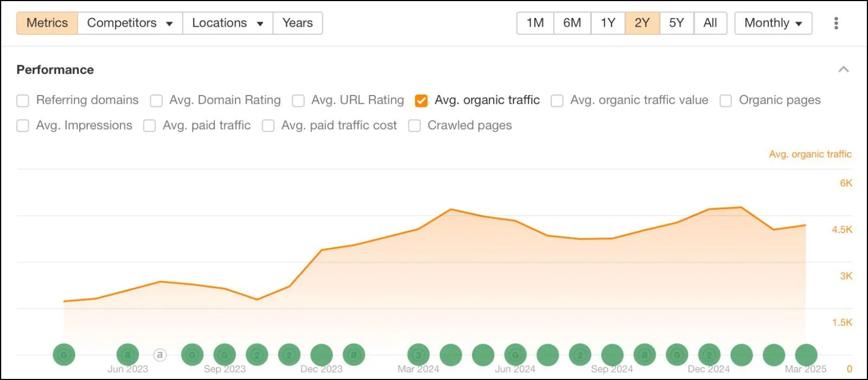Open the three-dot more options menu

(x=836, y=23)
